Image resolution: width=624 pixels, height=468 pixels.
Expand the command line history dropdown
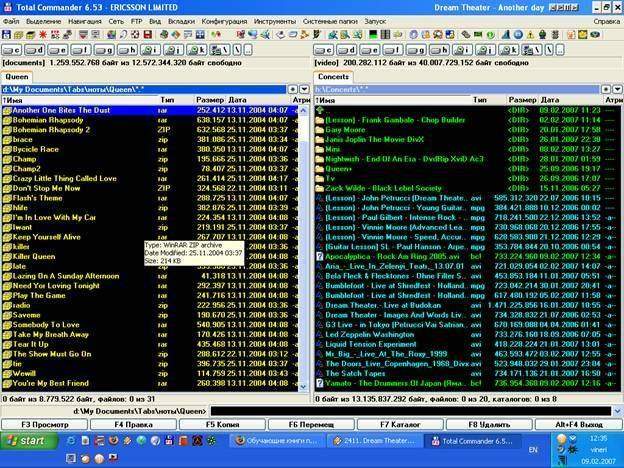(616, 411)
